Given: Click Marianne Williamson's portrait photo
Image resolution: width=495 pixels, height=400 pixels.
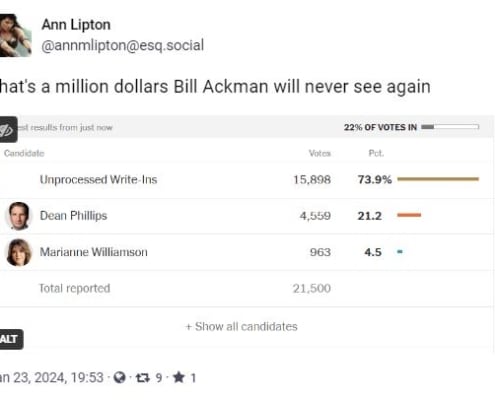Looking at the screenshot, I should point(19,252).
